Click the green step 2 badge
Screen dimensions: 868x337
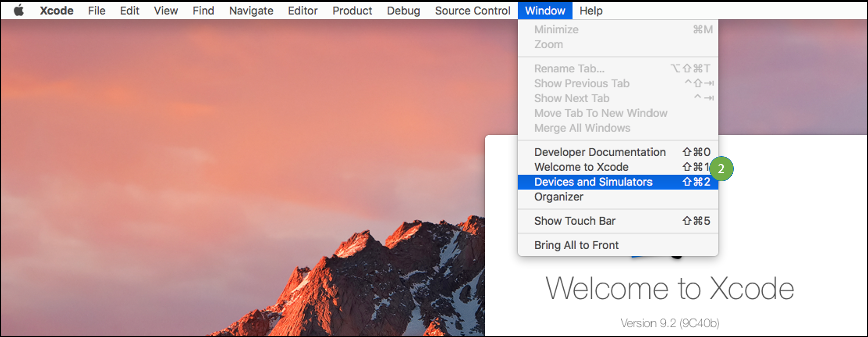[x=721, y=169]
